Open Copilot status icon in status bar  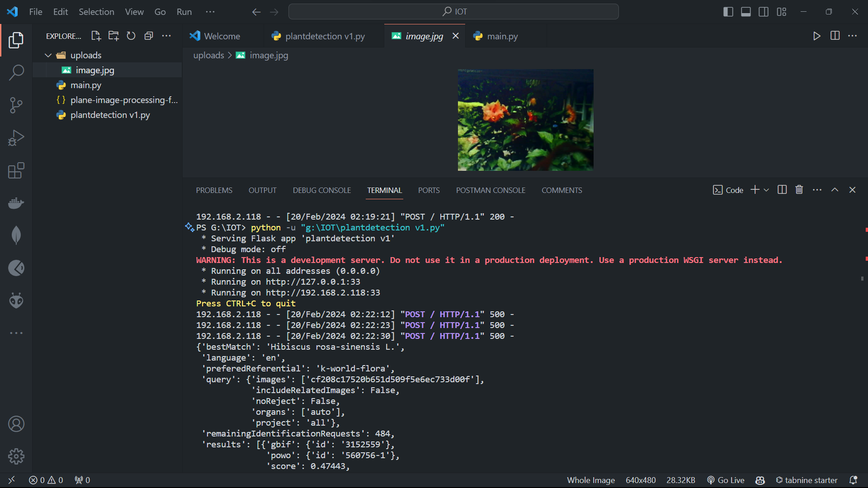pyautogui.click(x=760, y=480)
